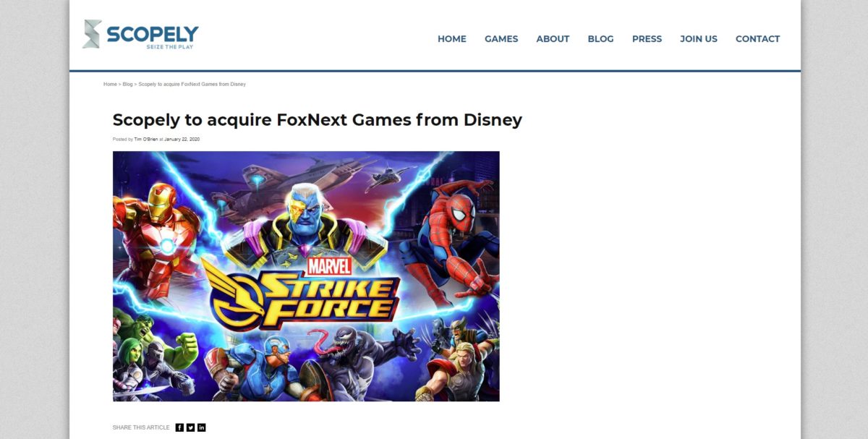Click the article headline about FoxNext Games
The width and height of the screenshot is (868, 439).
pos(318,120)
